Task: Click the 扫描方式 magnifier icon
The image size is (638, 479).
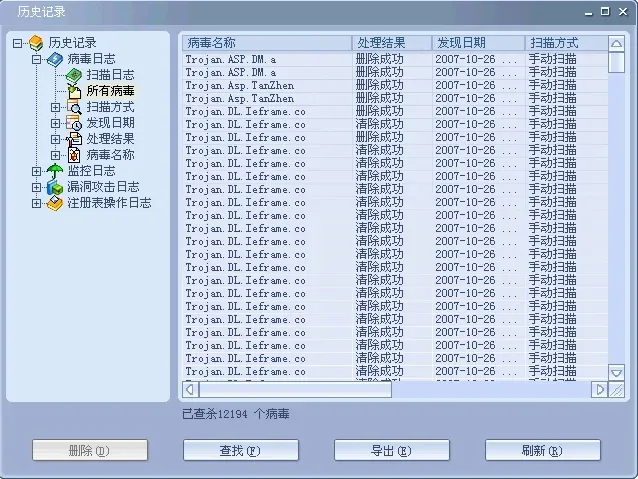Action: (x=74, y=107)
